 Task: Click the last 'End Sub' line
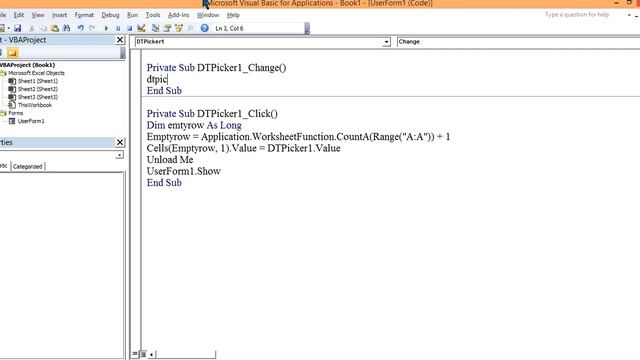pos(164,182)
